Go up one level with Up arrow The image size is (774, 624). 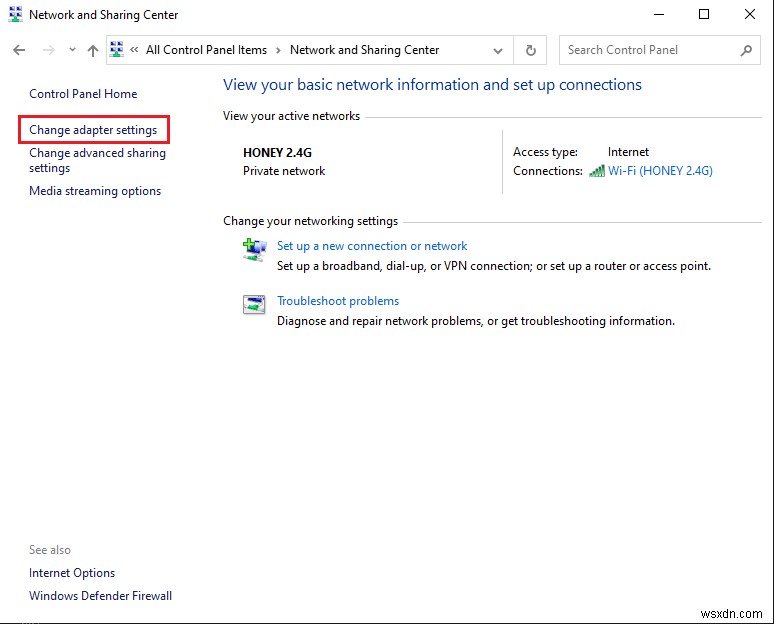(93, 50)
